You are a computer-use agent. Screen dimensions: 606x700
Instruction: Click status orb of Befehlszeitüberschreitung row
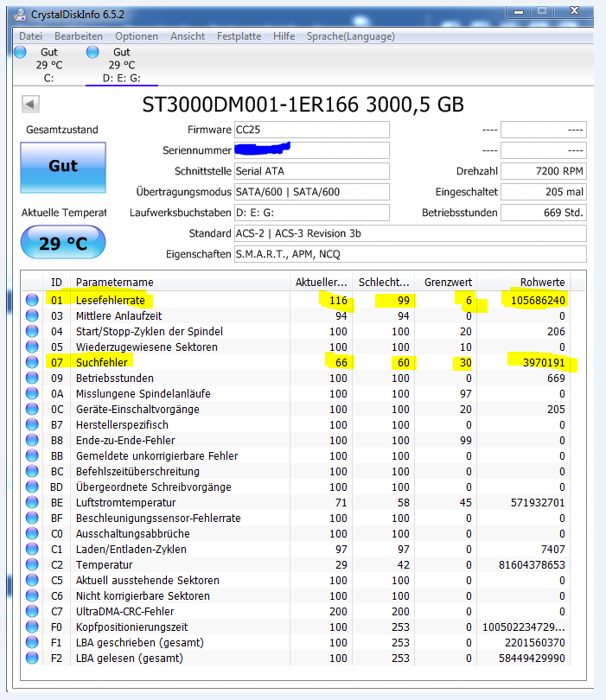(x=32, y=471)
